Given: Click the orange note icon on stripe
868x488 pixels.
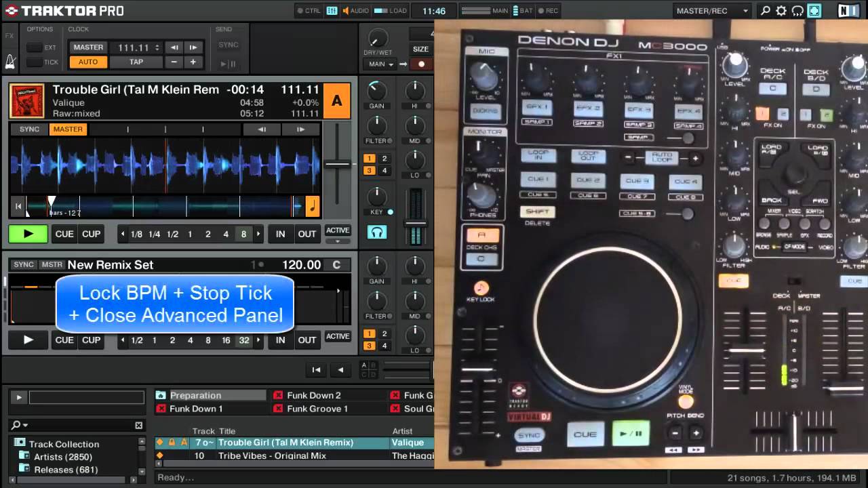Looking at the screenshot, I should (x=313, y=207).
